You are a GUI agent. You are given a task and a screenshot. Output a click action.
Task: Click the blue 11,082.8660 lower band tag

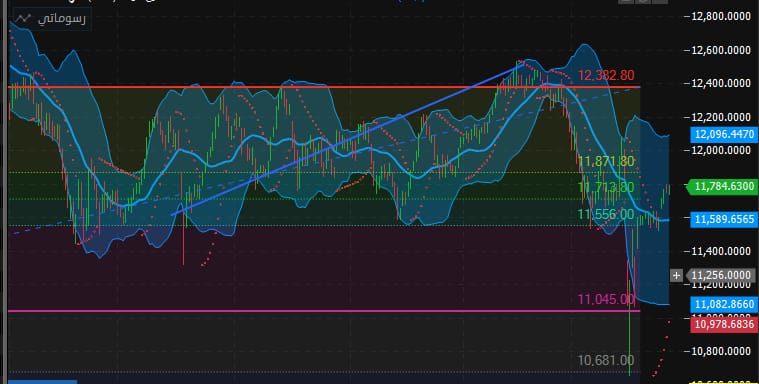point(724,304)
